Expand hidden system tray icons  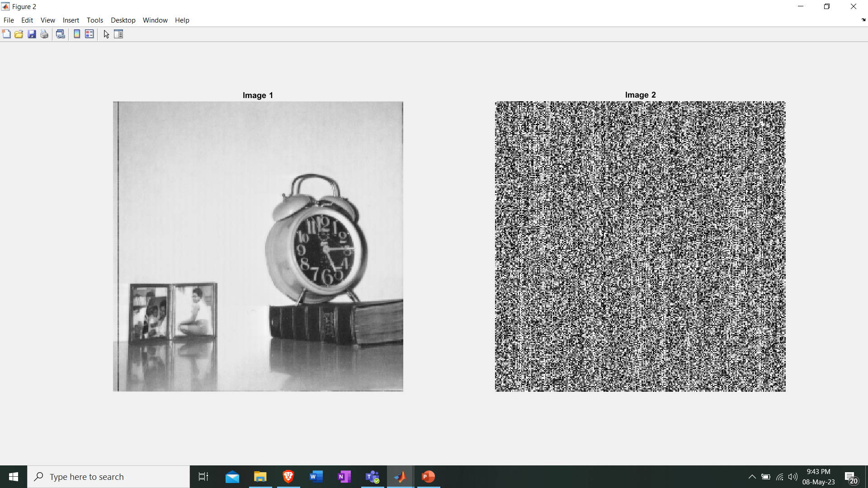pyautogui.click(x=752, y=477)
